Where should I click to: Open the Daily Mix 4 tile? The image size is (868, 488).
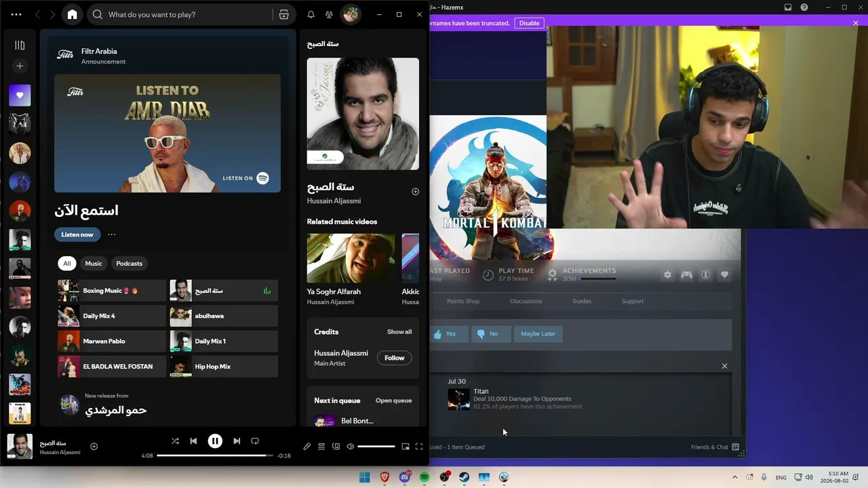[112, 316]
